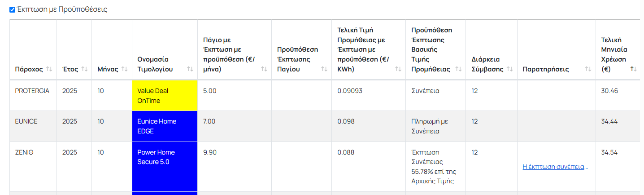
Task: Sort by Παρατηρήσεις column arrows icon
Action: pos(588,69)
